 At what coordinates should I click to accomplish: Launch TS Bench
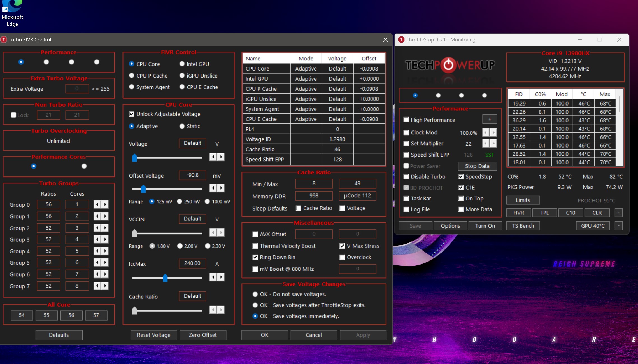523,226
